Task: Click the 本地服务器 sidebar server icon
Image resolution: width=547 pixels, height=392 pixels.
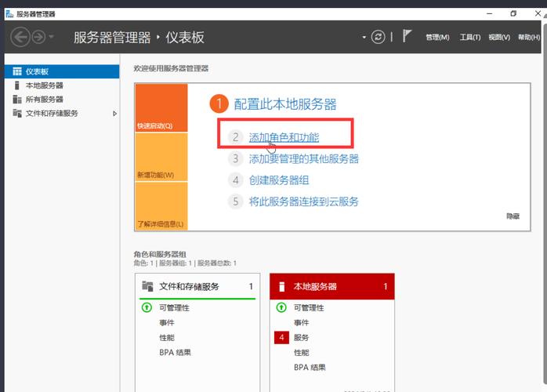Action: tap(16, 85)
